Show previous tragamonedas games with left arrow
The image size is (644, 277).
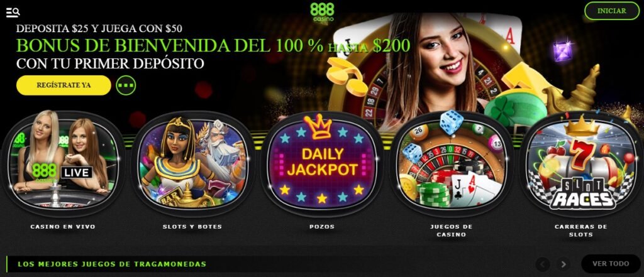pos(543,264)
